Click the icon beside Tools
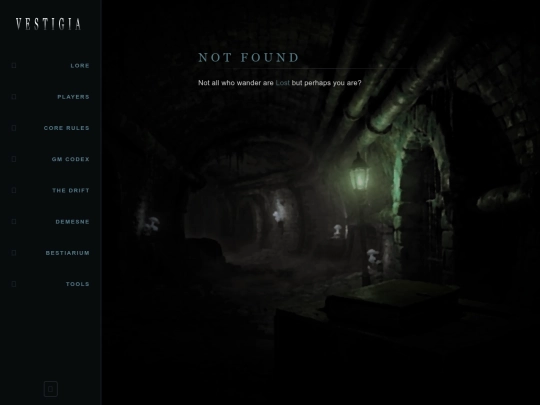The image size is (540, 405). (x=14, y=284)
